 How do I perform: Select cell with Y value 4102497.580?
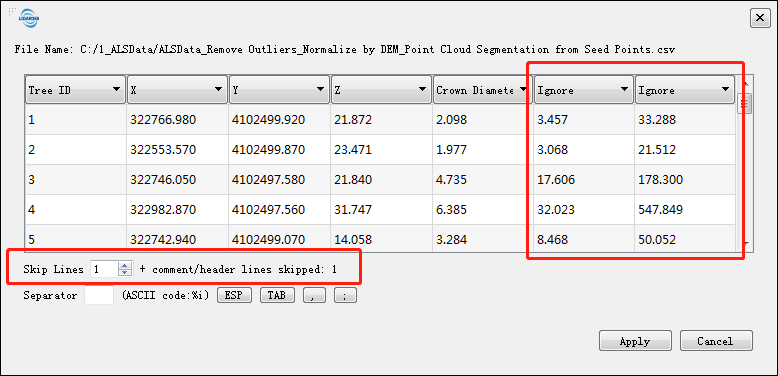point(279,179)
